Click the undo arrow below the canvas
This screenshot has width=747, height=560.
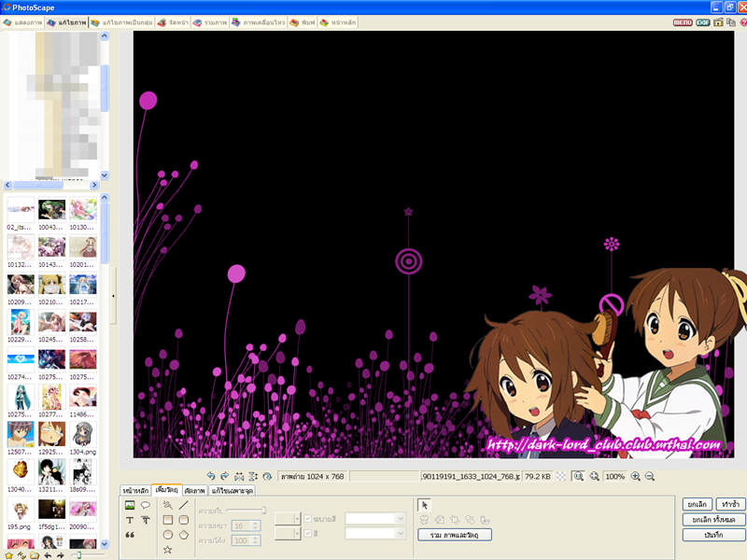click(x=211, y=476)
